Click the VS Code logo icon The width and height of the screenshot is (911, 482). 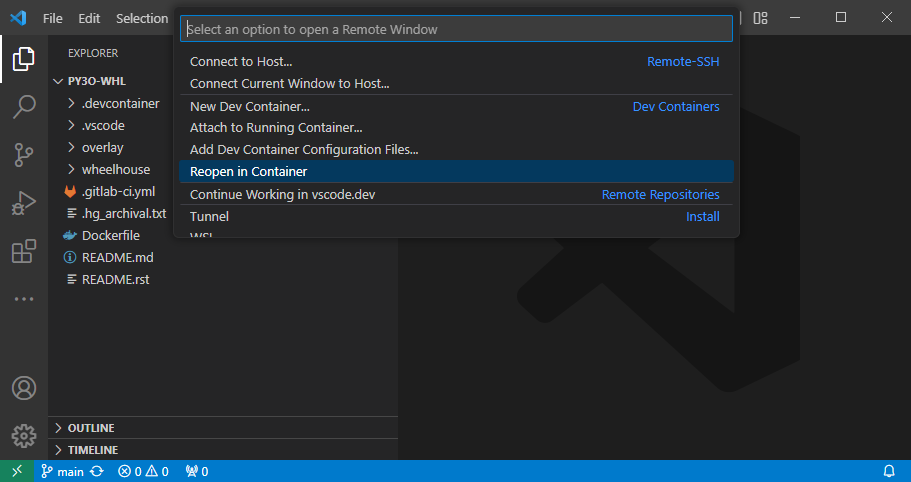point(18,18)
